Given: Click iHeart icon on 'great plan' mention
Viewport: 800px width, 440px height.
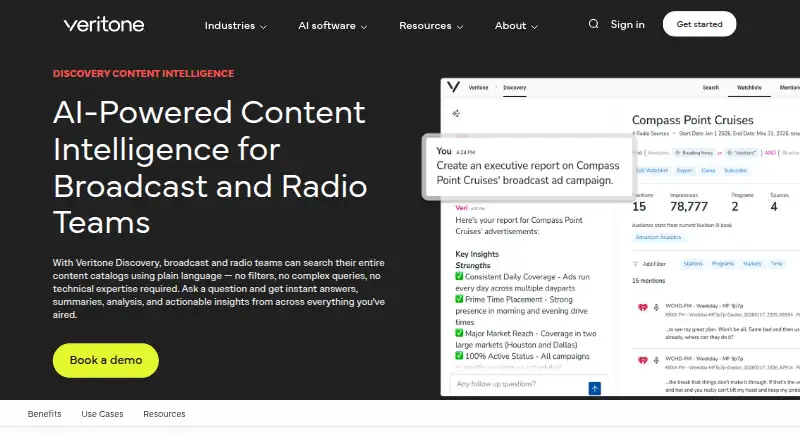Looking at the screenshot, I should click(x=643, y=307).
